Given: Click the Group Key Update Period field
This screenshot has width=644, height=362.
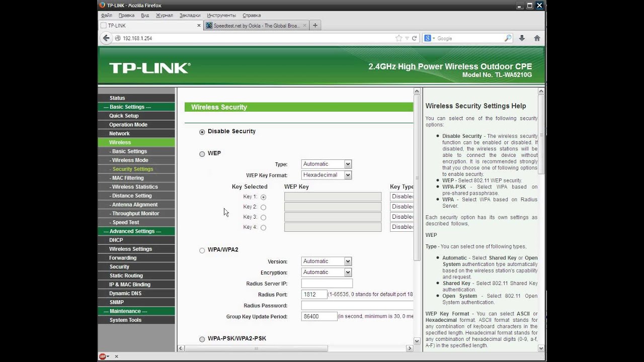Looking at the screenshot, I should [x=319, y=316].
